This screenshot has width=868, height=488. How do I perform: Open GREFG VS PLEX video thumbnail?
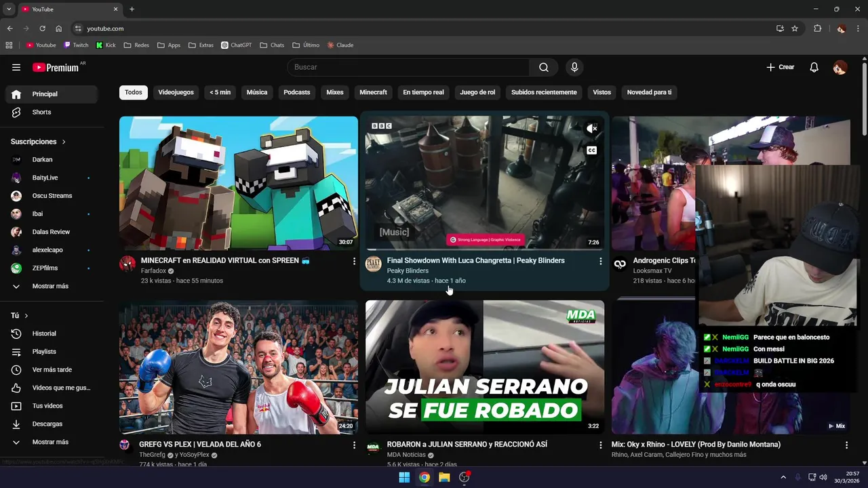tap(239, 367)
